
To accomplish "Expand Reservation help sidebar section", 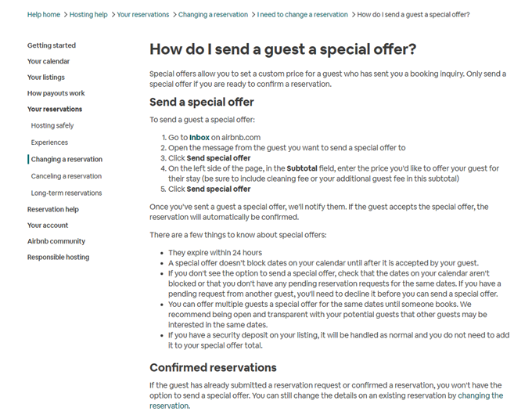I will pos(53,209).
